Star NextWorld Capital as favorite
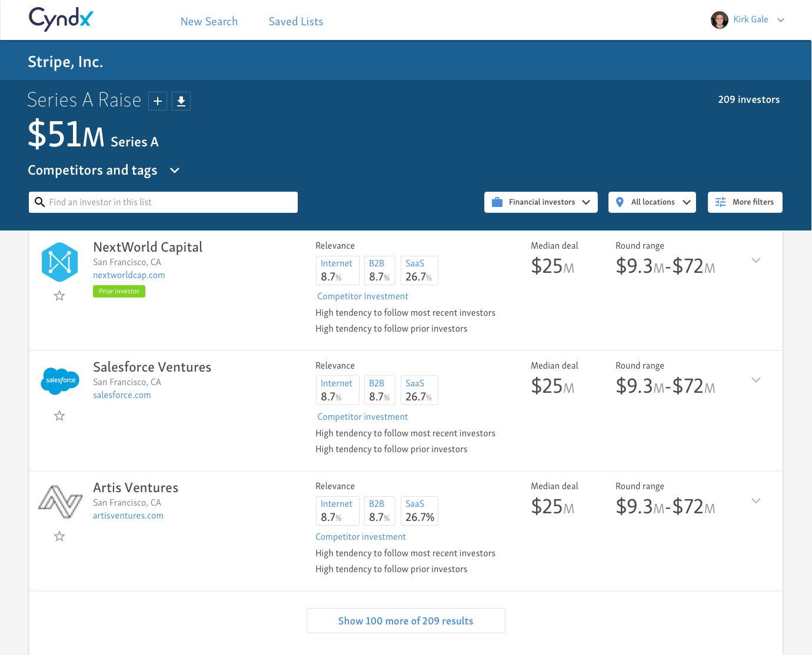The height and width of the screenshot is (655, 812). (x=59, y=296)
